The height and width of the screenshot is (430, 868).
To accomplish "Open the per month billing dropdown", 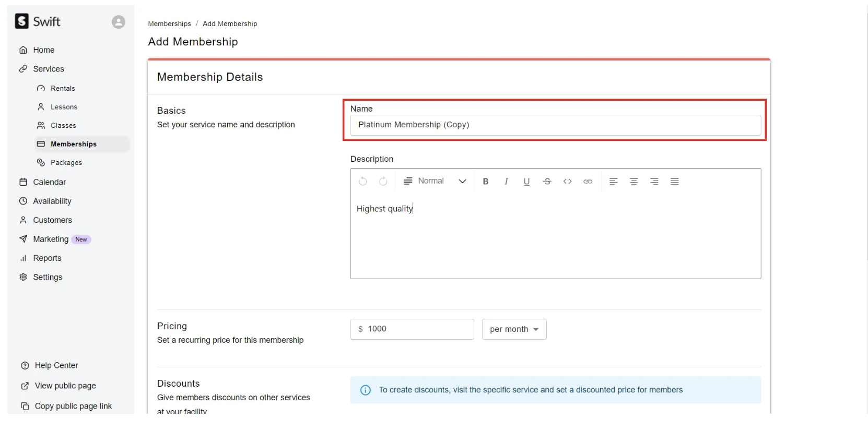I will [x=514, y=329].
